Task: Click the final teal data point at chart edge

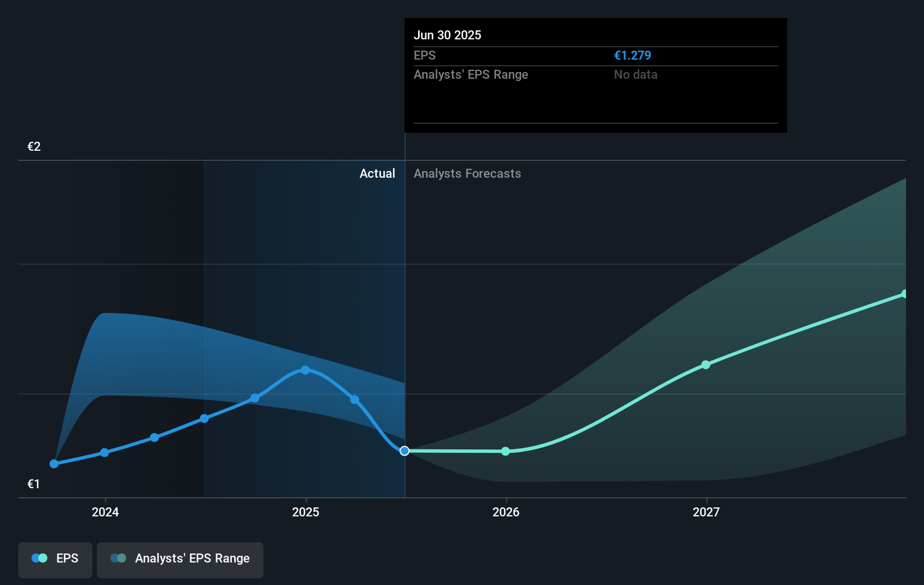Action: tap(905, 293)
